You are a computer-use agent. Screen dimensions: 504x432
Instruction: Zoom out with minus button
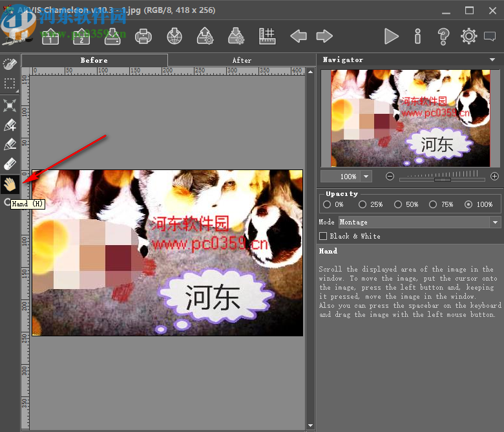point(390,177)
